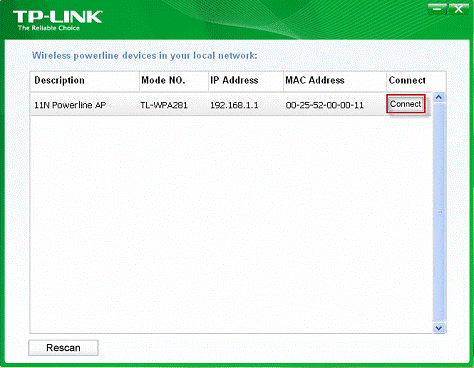Image resolution: width=474 pixels, height=368 pixels.
Task: Click the Wireless powerline devices heading text
Action: coord(145,55)
